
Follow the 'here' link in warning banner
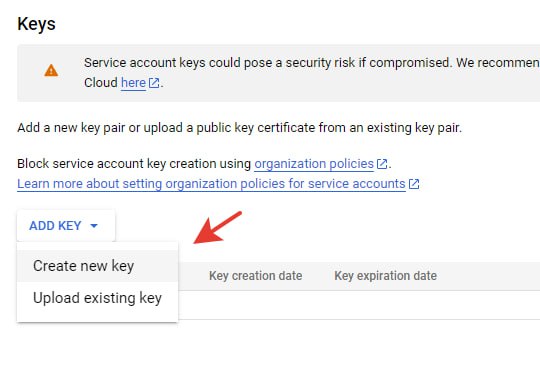[x=133, y=83]
